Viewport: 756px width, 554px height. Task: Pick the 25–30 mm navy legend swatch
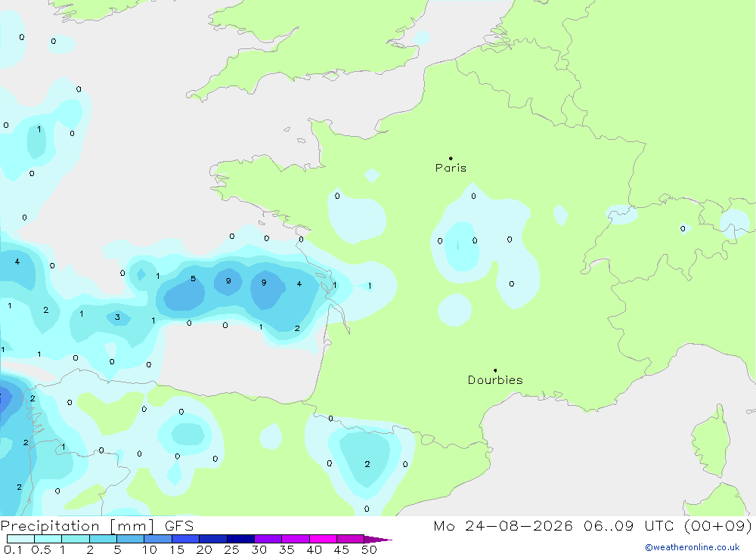240,539
